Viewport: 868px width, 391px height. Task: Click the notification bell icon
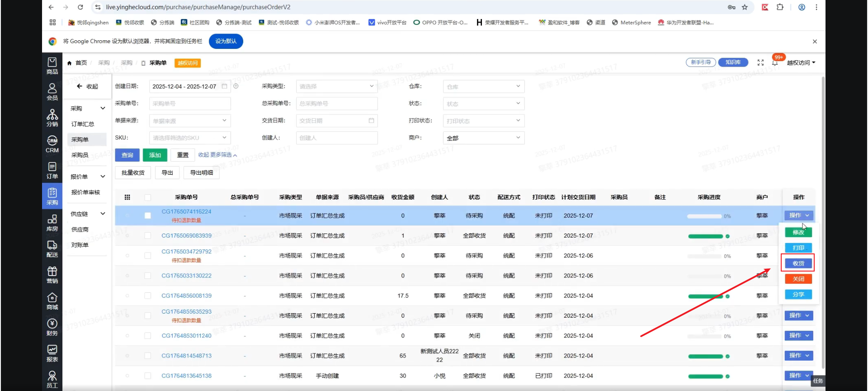[775, 63]
